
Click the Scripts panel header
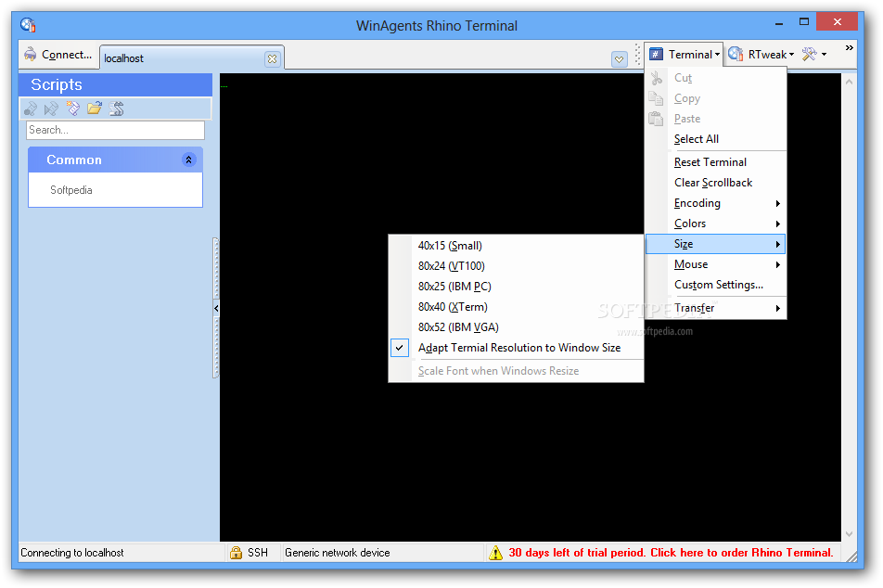coord(115,84)
